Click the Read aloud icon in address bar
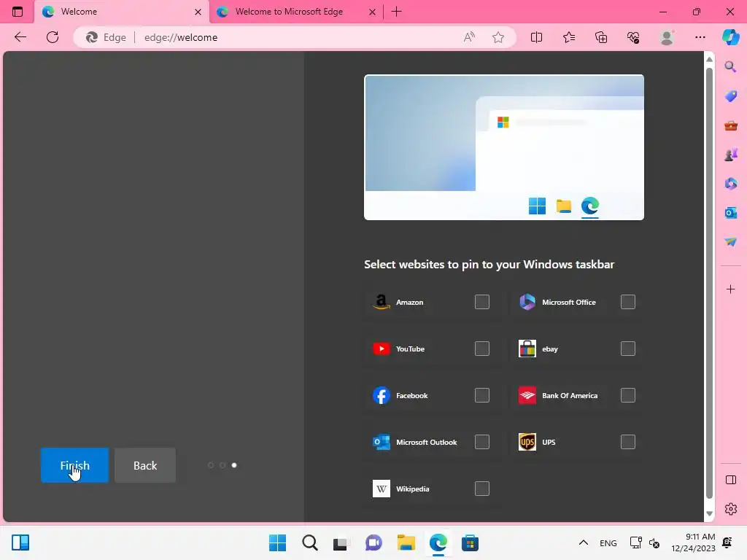Viewport: 747px width, 560px height. tap(469, 37)
